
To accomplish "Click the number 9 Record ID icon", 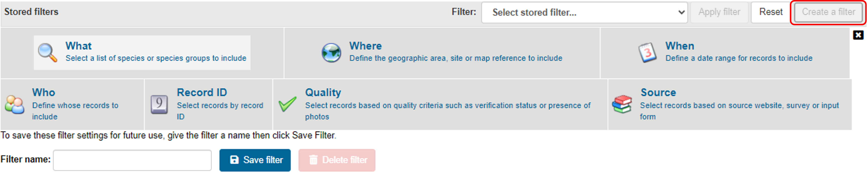I will pyautogui.click(x=159, y=104).
